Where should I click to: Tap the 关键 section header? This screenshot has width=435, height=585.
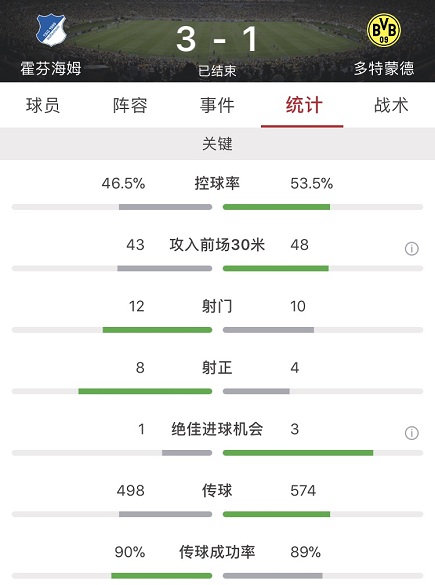click(218, 144)
